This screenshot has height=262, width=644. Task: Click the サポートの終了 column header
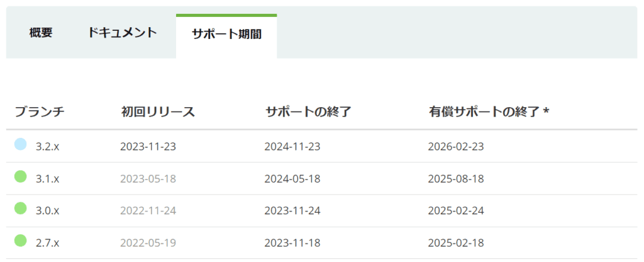(x=308, y=112)
